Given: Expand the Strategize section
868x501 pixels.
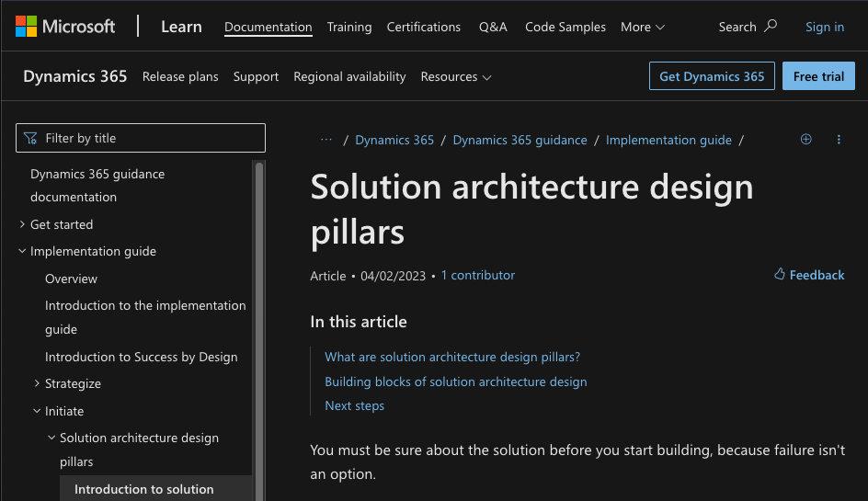Looking at the screenshot, I should tap(37, 383).
